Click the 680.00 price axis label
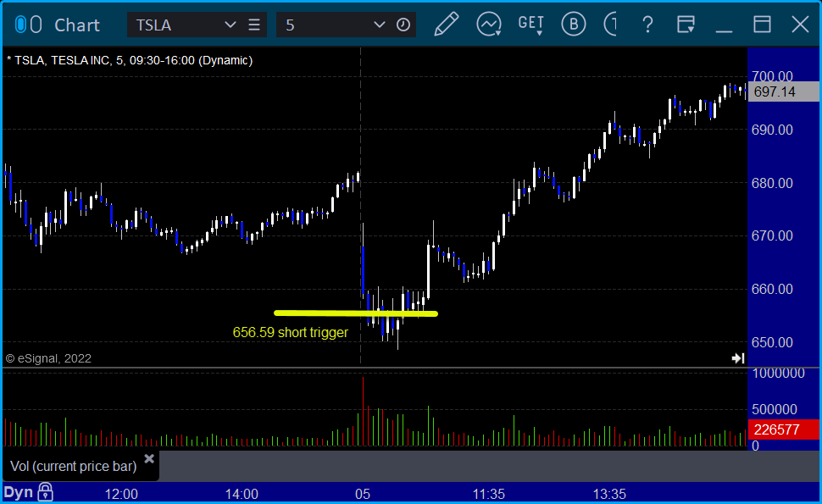Screen dimensions: 822x504 tap(772, 183)
